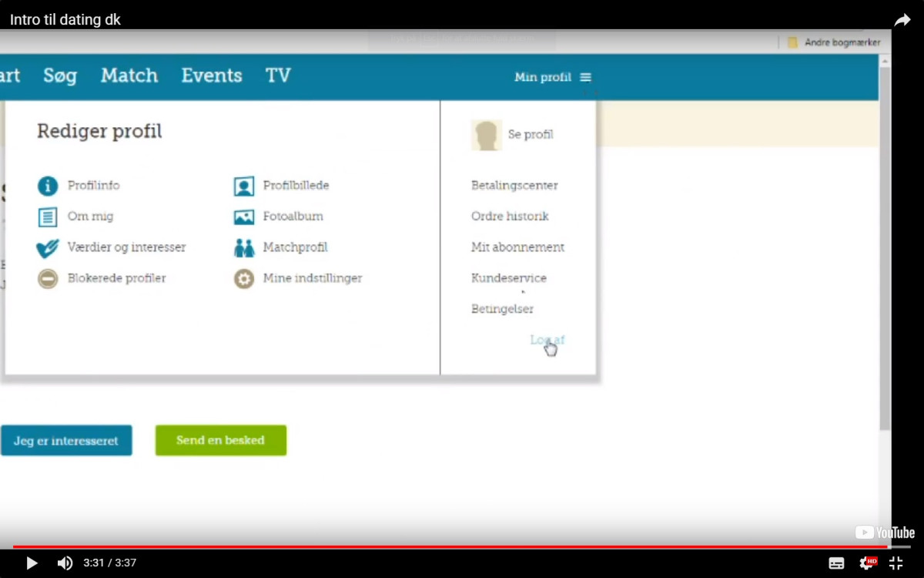Open the Match menu
This screenshot has height=578, width=924.
point(129,76)
